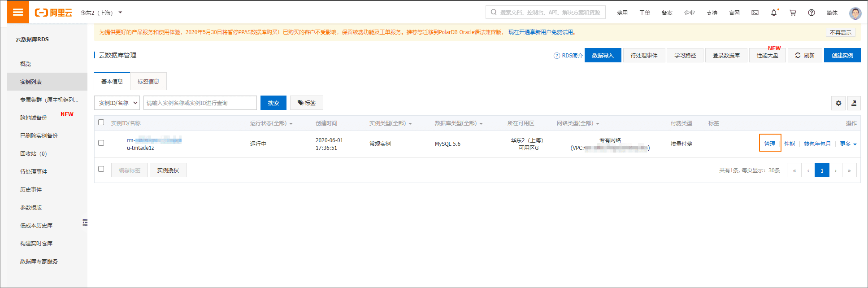
Task: Open the 更多 actions dropdown
Action: coord(848,144)
